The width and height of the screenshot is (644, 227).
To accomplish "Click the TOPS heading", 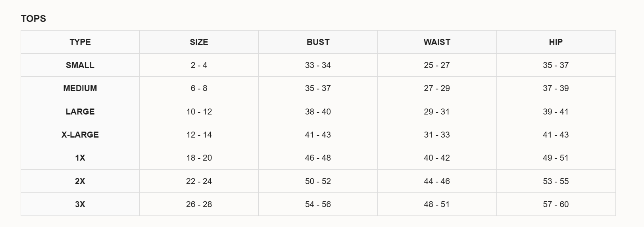I will (x=33, y=19).
